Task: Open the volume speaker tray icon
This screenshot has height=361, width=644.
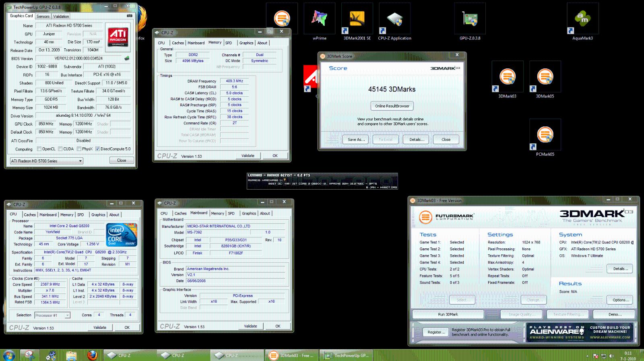Action: pyautogui.click(x=612, y=356)
